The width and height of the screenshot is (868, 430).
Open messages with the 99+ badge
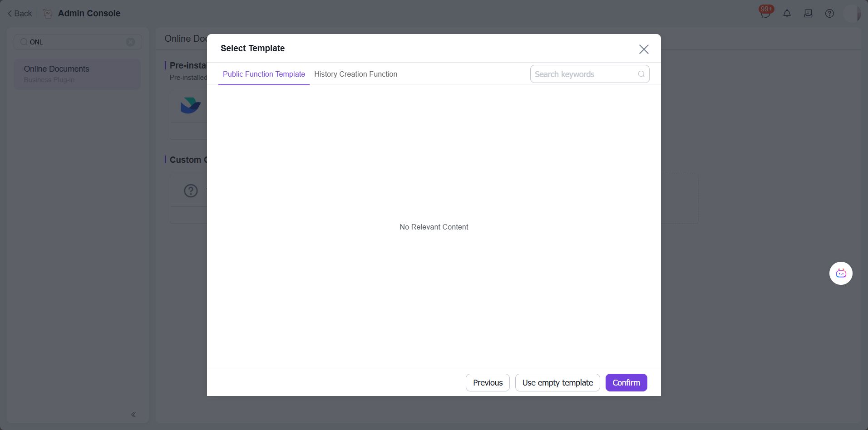[x=765, y=14]
